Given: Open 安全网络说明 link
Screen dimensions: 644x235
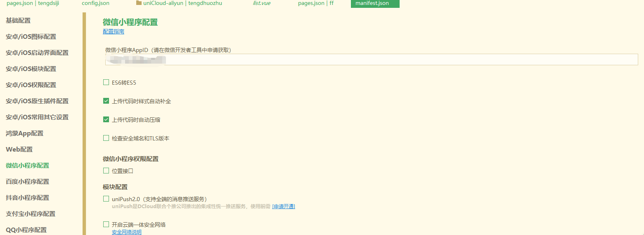Looking at the screenshot, I should pos(127,232).
